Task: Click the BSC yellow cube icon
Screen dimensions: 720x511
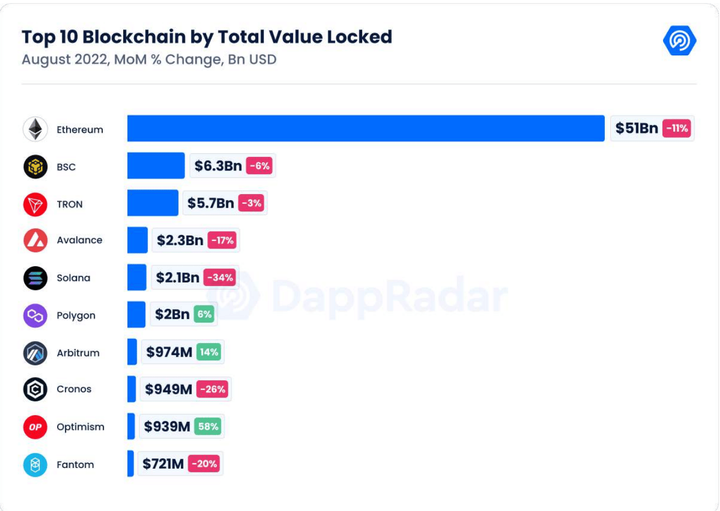Action: [35, 166]
